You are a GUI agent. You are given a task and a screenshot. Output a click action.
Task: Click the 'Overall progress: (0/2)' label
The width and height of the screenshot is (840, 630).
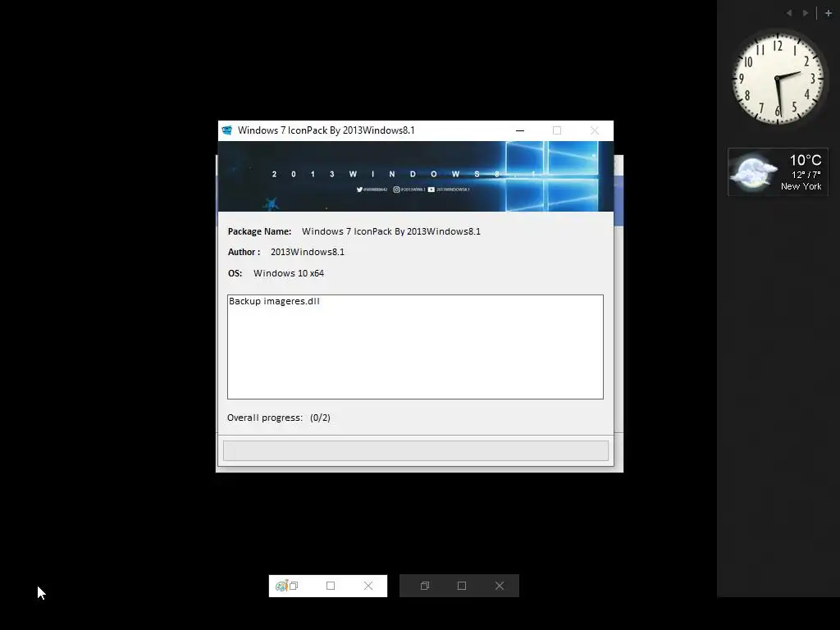point(279,418)
